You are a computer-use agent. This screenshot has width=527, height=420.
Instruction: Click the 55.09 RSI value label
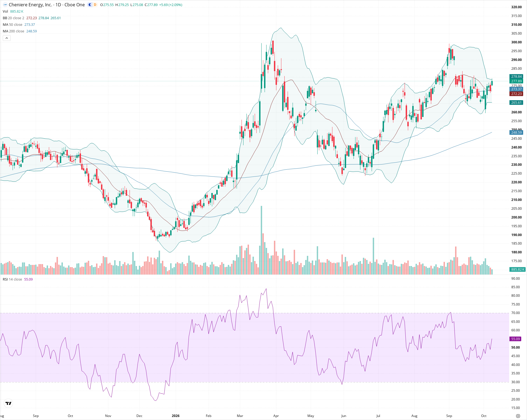pyautogui.click(x=516, y=339)
